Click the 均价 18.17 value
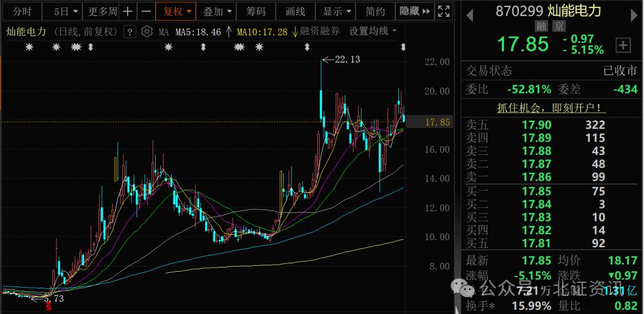Screen dimensions: 644x314 point(623,260)
